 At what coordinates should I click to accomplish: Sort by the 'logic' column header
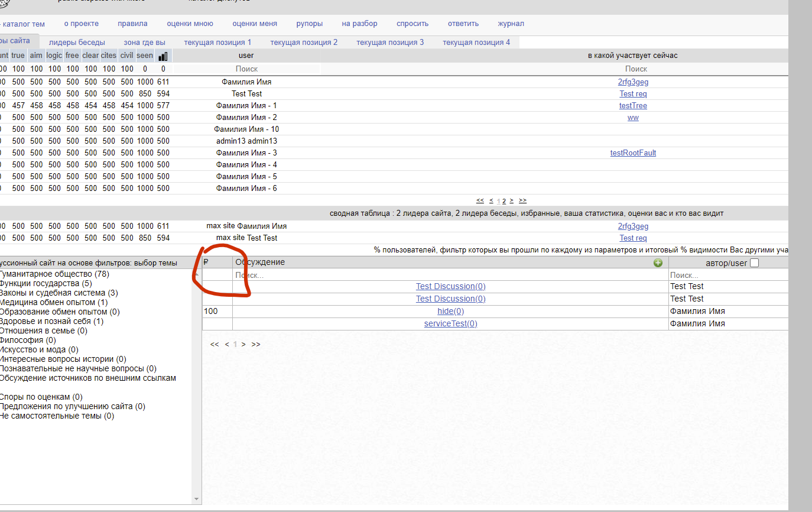pos(54,56)
